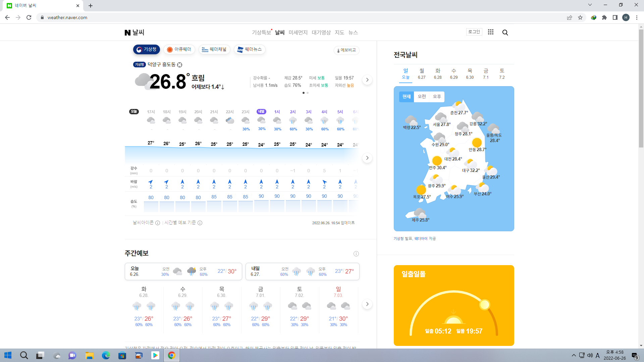644x362 pixels.
Task: Go back with browser back arrow
Action: pos(7,17)
